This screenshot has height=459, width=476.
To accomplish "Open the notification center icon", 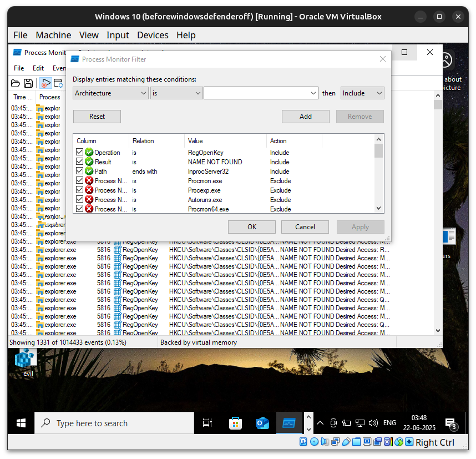I will pyautogui.click(x=451, y=423).
